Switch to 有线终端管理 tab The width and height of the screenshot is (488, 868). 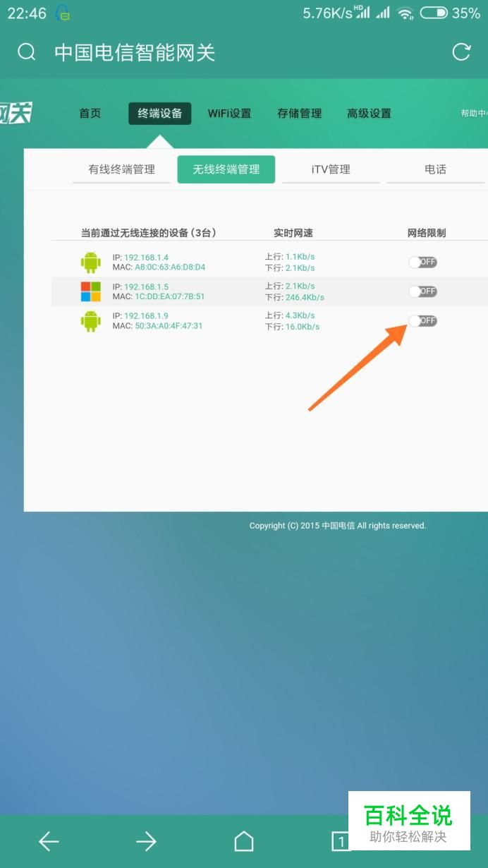point(121,169)
